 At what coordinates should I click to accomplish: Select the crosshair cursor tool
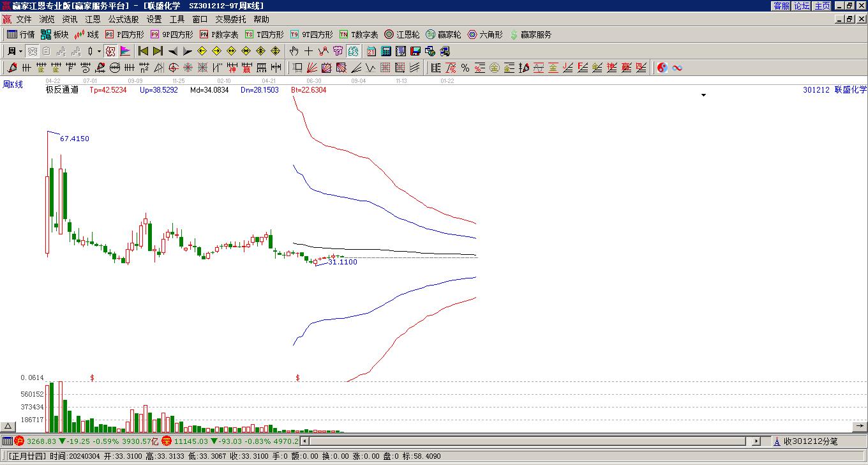coord(308,51)
